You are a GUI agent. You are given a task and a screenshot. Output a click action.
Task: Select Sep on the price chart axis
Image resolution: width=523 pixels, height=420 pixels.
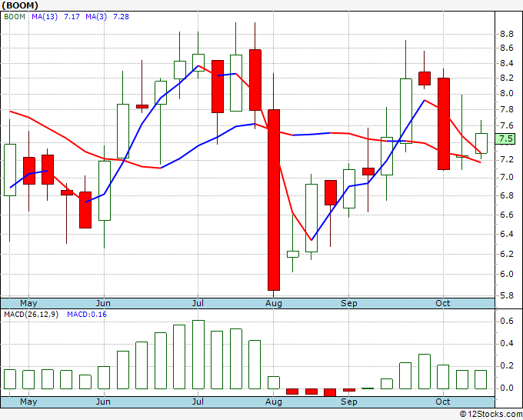coord(349,304)
